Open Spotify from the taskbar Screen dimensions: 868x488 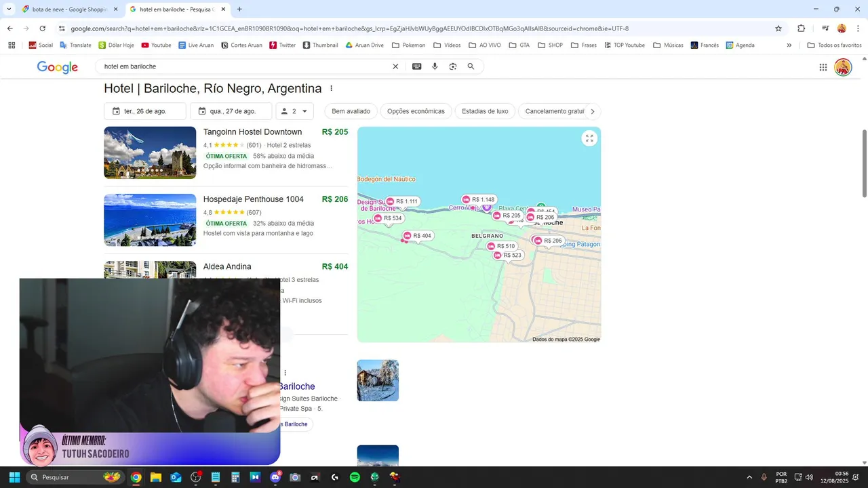pyautogui.click(x=355, y=477)
